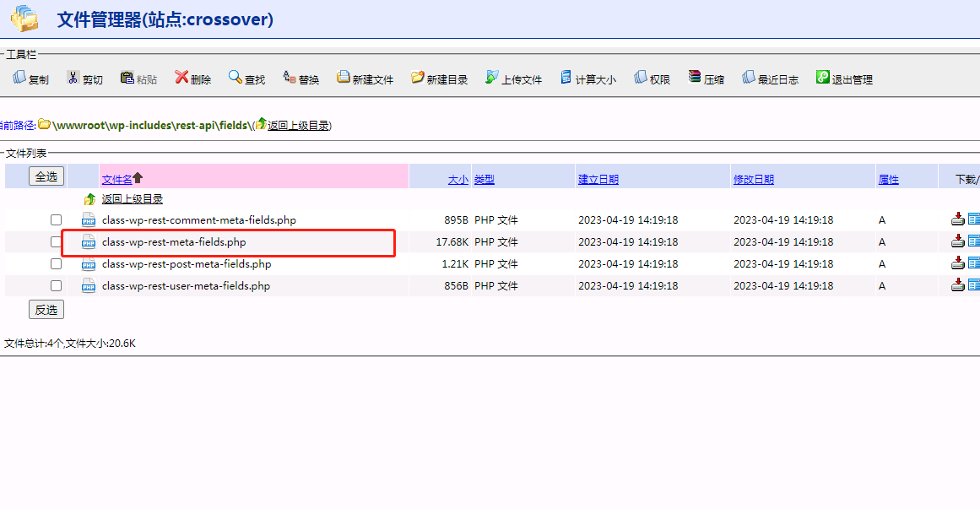Open the class-wp-rest-post-meta-fields.php file name
The height and width of the screenshot is (509, 980).
pos(187,264)
